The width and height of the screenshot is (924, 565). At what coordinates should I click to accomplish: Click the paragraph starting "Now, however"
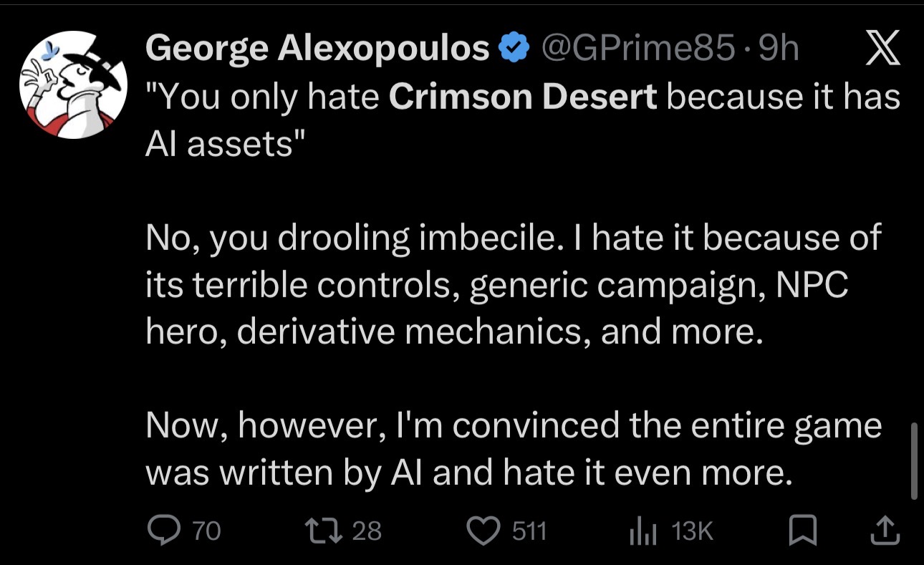tap(514, 449)
